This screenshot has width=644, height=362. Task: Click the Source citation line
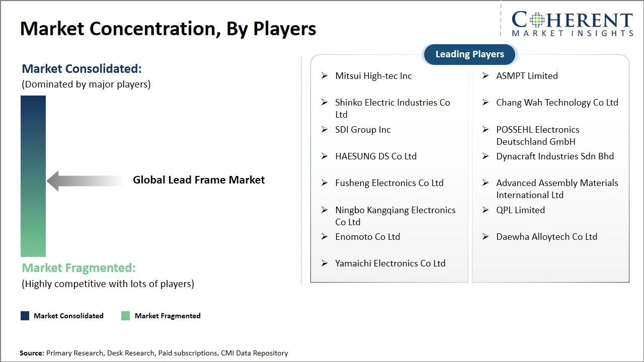(154, 353)
